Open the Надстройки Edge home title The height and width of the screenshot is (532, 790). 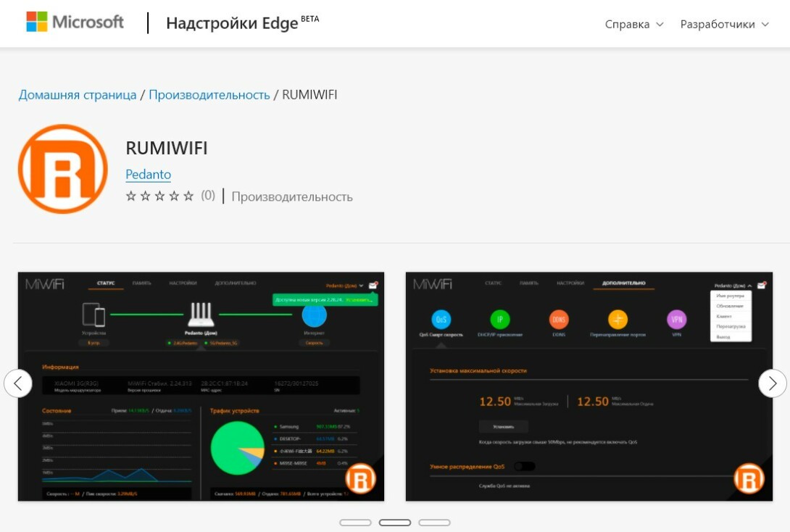pos(242,23)
